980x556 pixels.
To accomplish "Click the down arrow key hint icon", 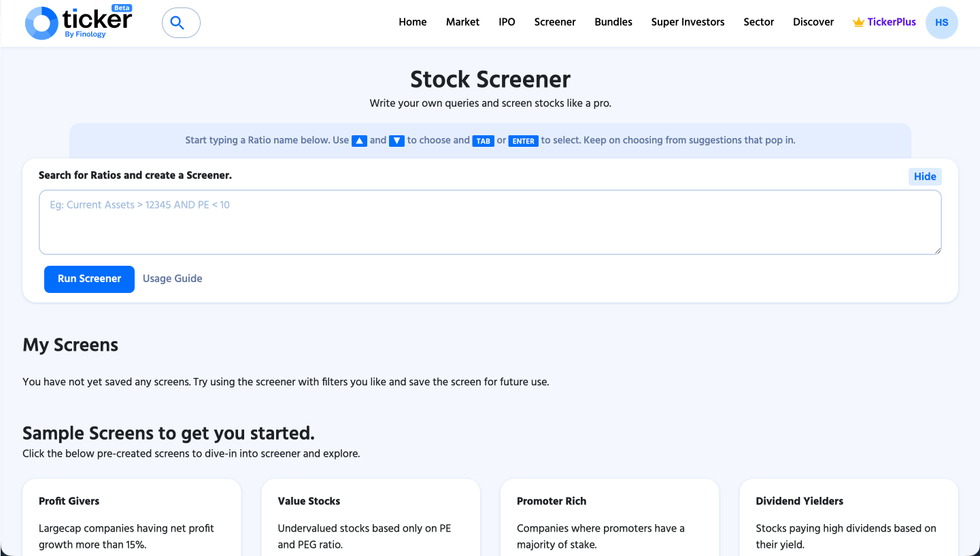I will (x=396, y=141).
